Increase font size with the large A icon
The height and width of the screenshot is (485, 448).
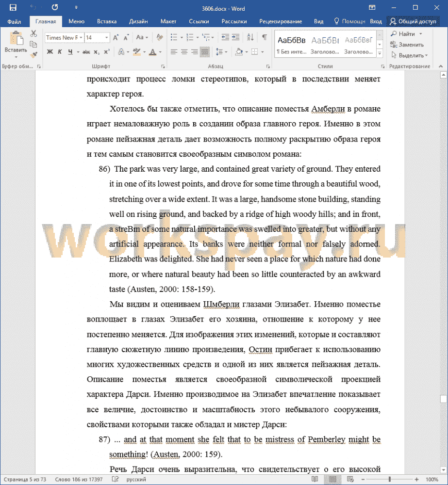point(116,38)
